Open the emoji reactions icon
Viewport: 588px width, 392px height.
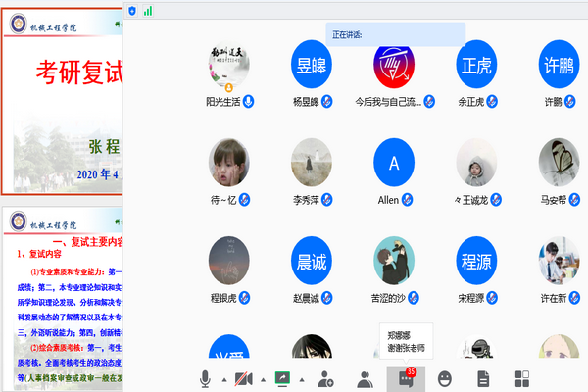tap(444, 377)
